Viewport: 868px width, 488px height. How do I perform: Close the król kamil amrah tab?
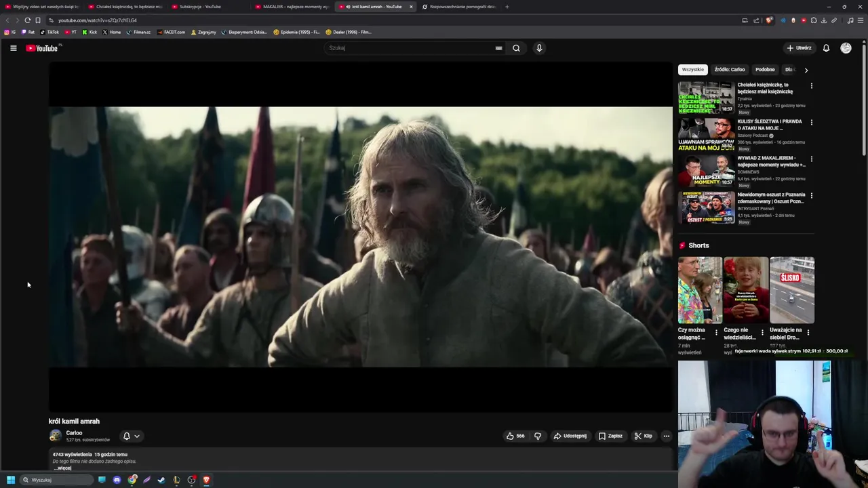coord(411,7)
